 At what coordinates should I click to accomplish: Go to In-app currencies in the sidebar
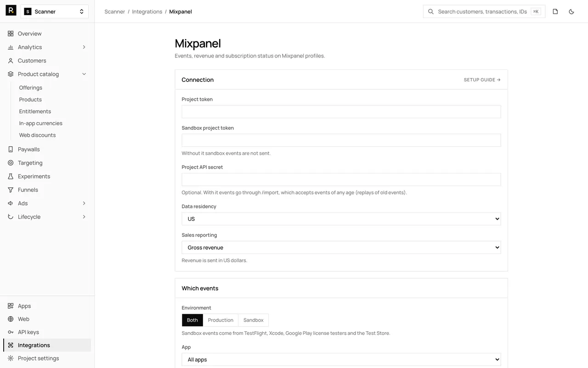[x=41, y=123]
